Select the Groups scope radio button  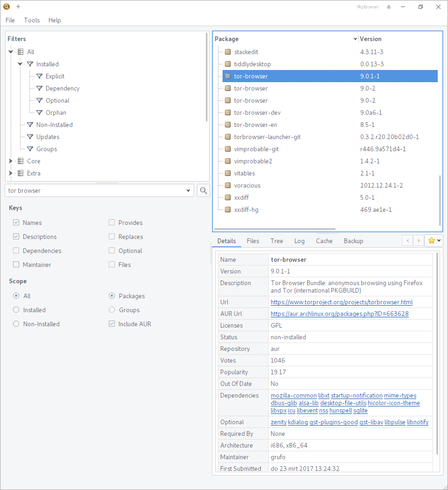pos(112,310)
